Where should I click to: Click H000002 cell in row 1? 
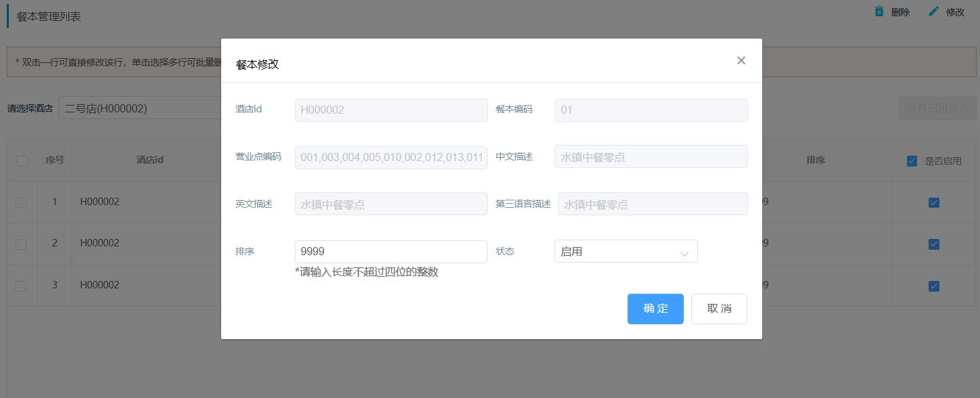(99, 202)
